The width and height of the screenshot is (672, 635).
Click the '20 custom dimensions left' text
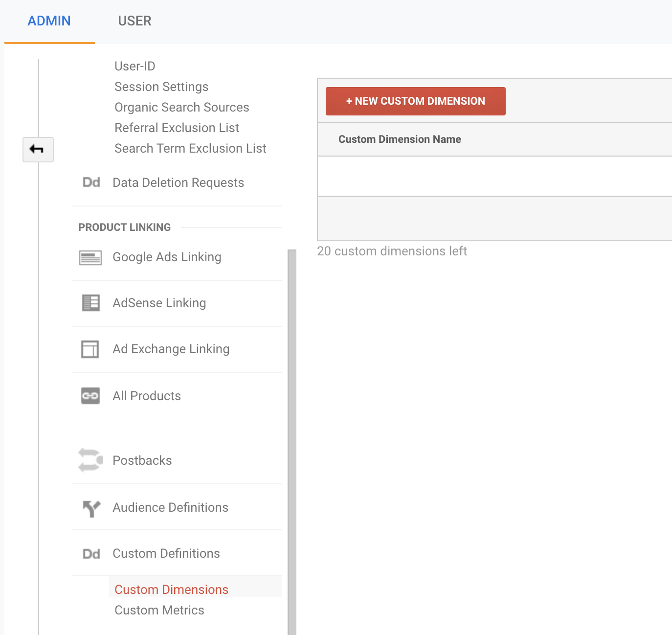coord(392,251)
